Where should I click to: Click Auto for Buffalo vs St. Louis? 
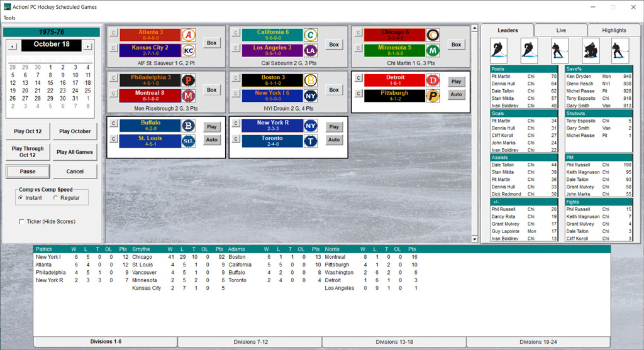(x=212, y=140)
